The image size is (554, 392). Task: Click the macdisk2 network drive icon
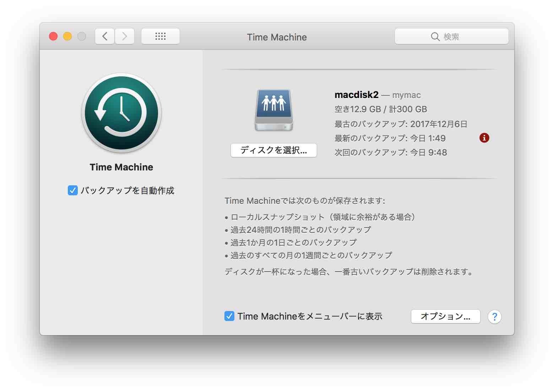274,110
